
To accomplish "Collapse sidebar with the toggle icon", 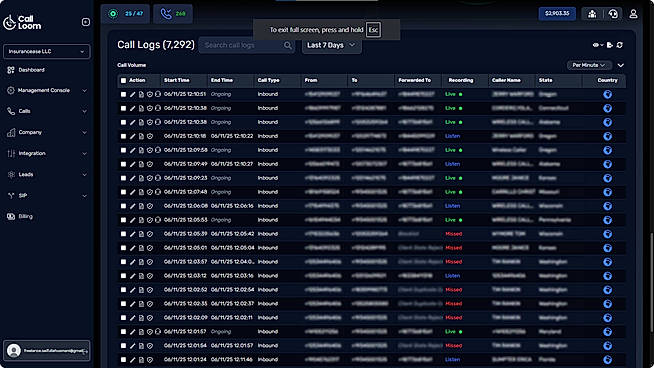I will pos(86,22).
